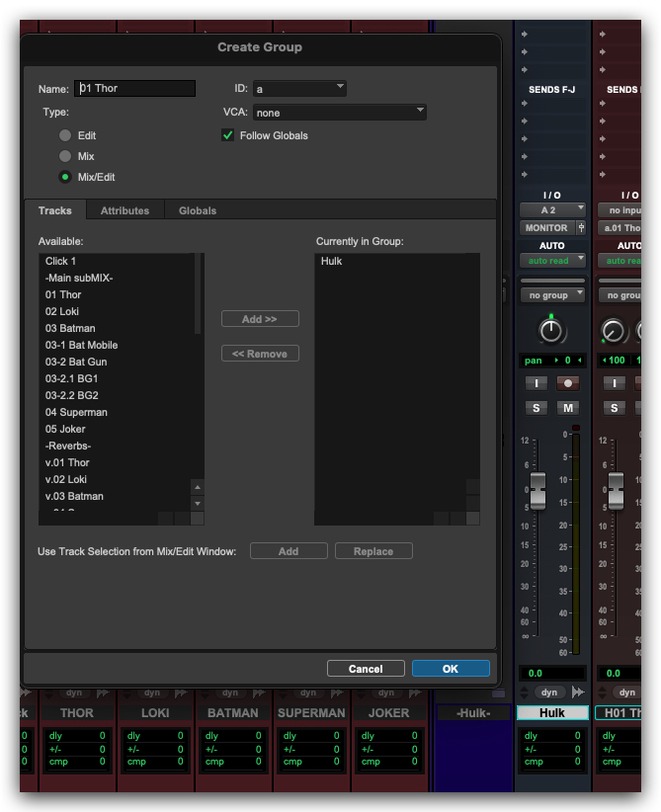Select the Edit group type
The height and width of the screenshot is (812, 661).
point(65,135)
